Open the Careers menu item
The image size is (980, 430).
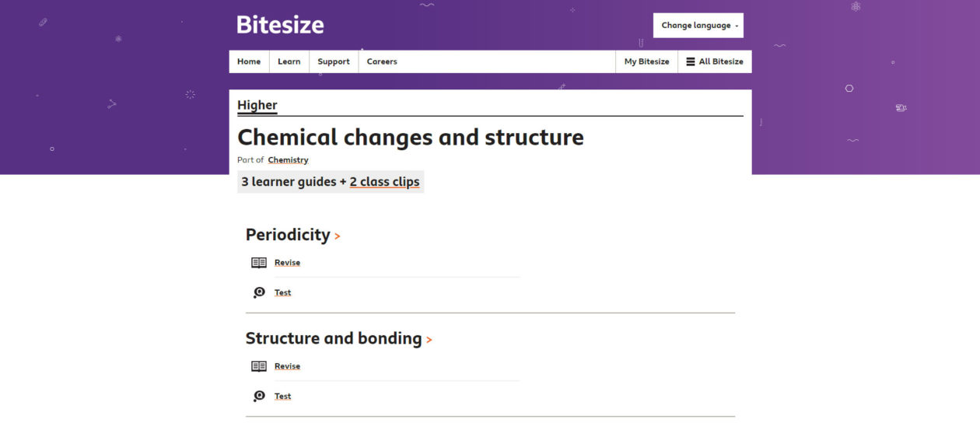[x=382, y=61]
